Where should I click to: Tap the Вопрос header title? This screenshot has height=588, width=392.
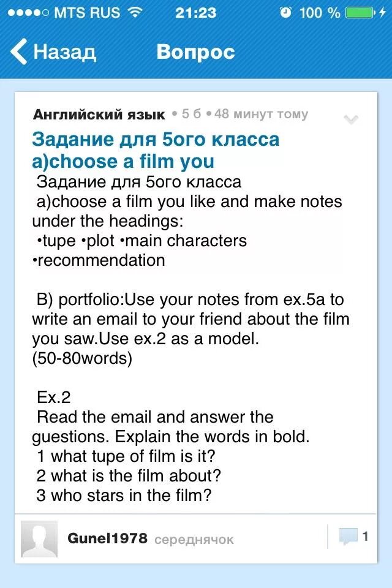pos(196,51)
